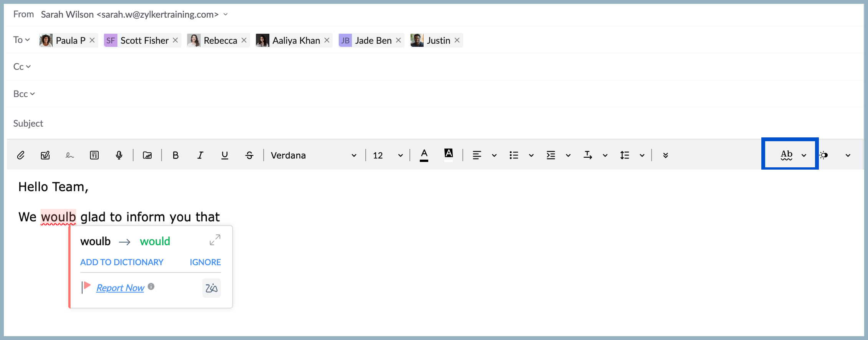
Task: Click the 'Hello Team,' line in the body
Action: [53, 187]
